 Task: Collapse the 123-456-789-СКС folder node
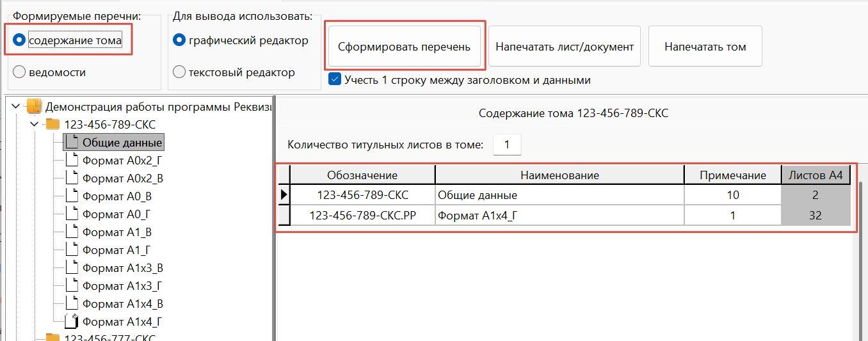tap(35, 124)
